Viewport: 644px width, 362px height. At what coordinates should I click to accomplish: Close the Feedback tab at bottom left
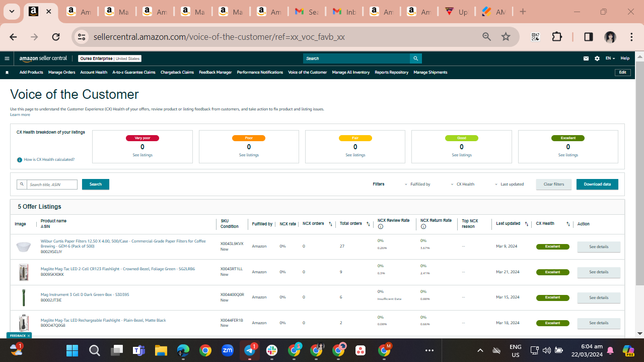click(29, 336)
